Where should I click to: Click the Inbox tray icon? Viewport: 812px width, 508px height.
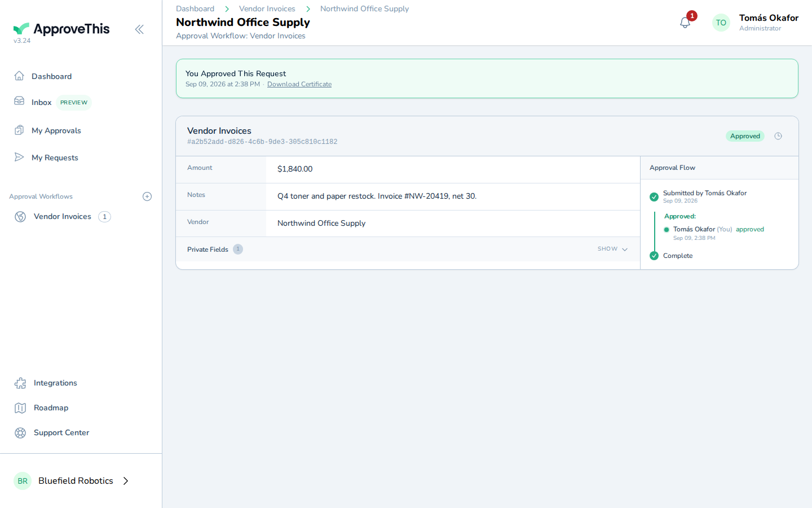19,101
